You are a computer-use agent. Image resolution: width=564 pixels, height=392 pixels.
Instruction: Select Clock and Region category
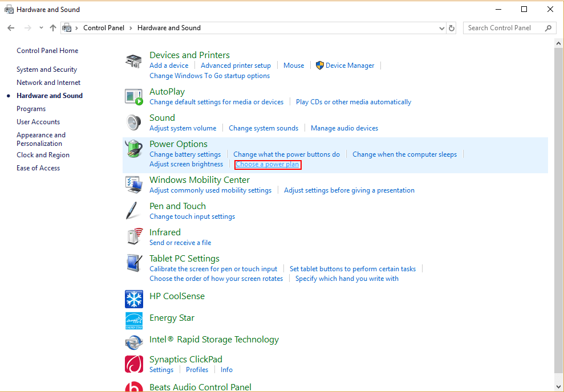coord(43,155)
